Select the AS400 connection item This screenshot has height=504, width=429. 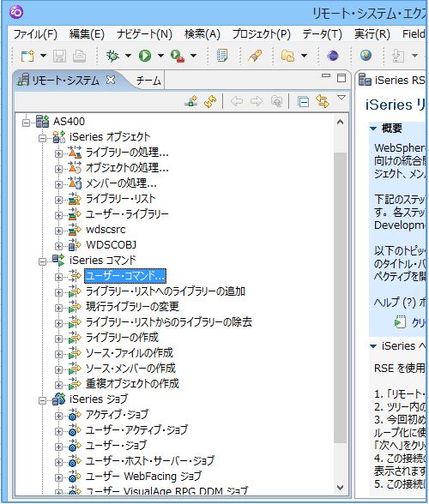69,122
